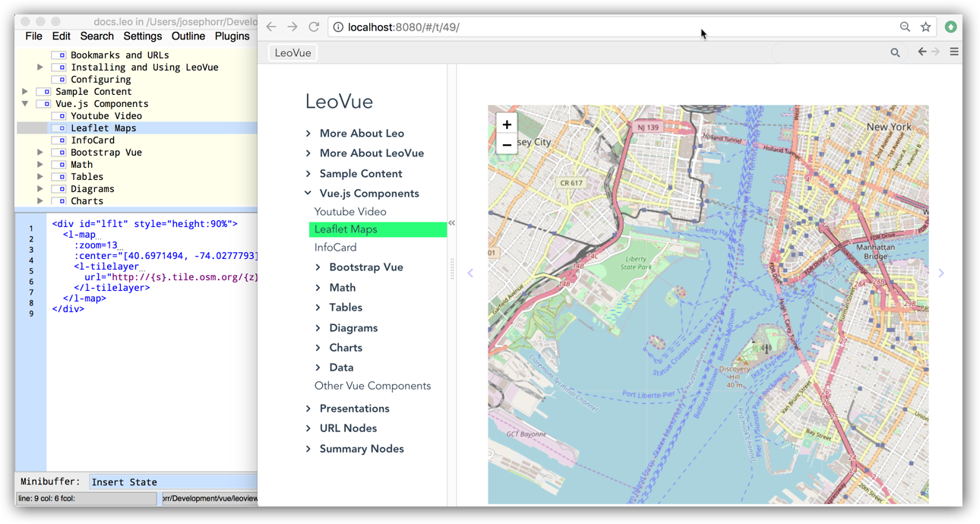980x524 pixels.
Task: Expand More About Leo chevron in LeoVue sidebar
Action: (x=308, y=134)
